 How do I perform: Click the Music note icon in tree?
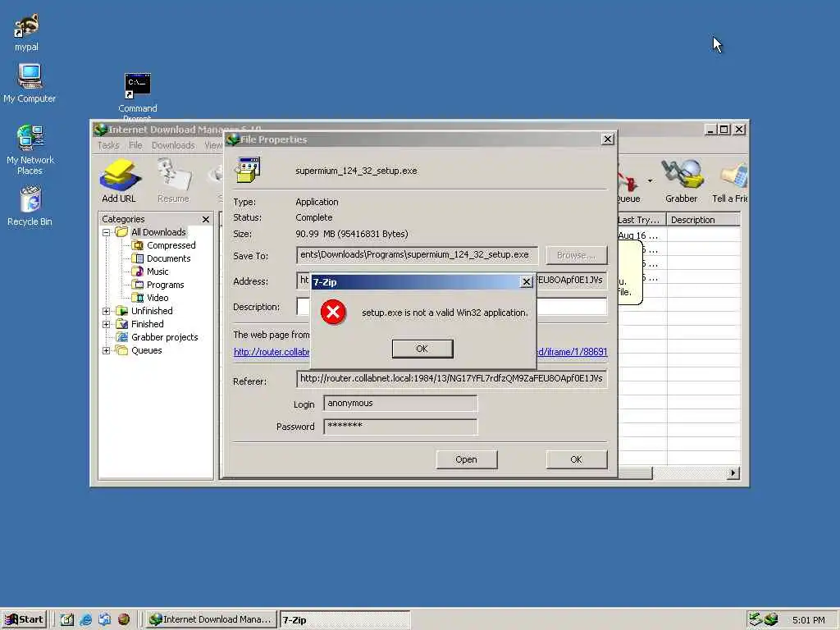pos(138,272)
